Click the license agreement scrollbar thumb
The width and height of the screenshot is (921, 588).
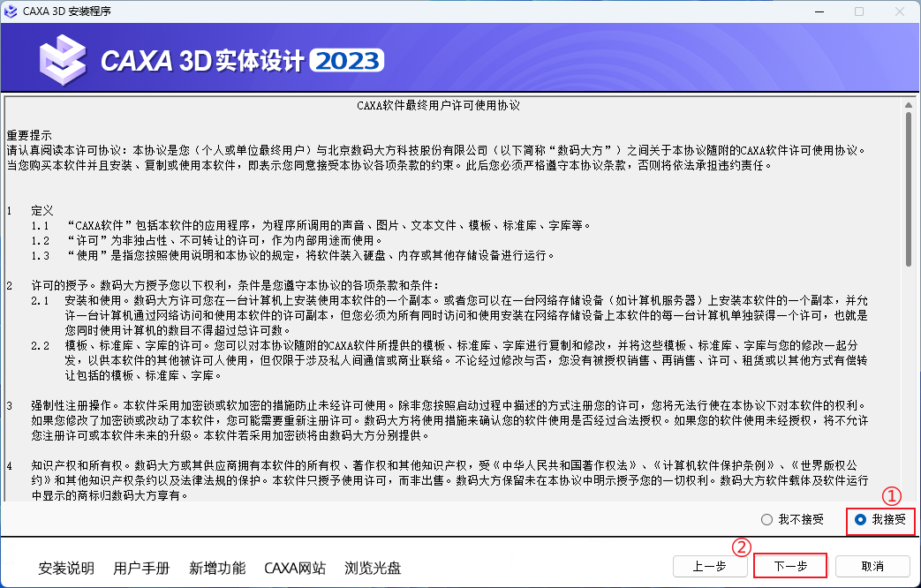point(909,188)
